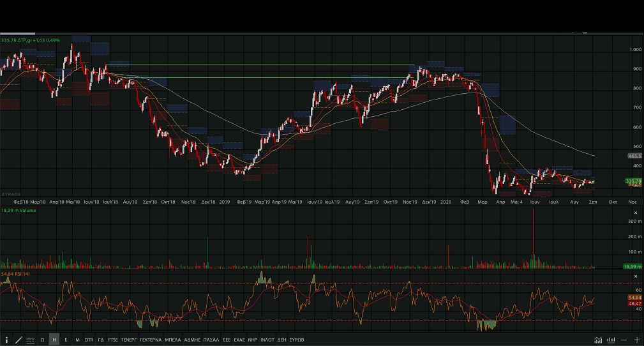Click the 335,78 current price marker
Viewport: 644px width, 346px height.
(634, 181)
